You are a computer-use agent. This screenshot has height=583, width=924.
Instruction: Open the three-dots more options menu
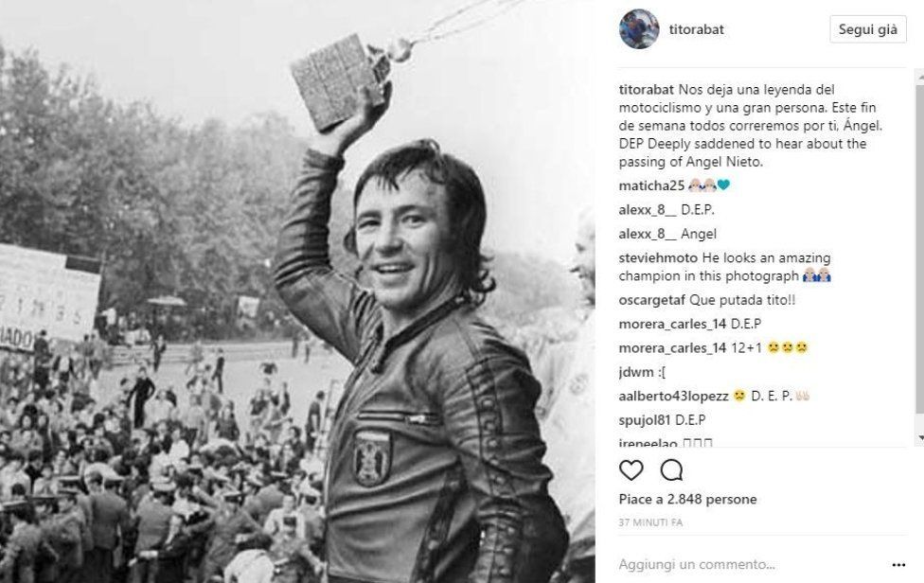point(898,565)
